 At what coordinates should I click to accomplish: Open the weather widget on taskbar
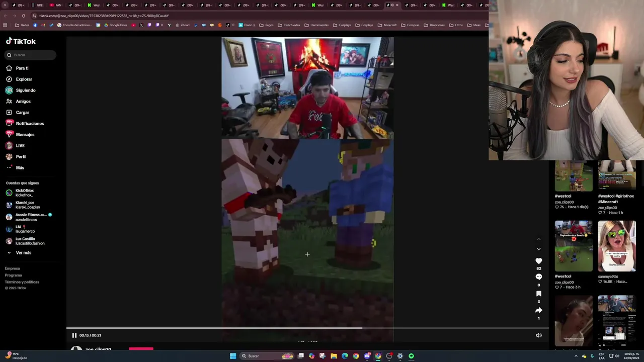tap(15, 356)
